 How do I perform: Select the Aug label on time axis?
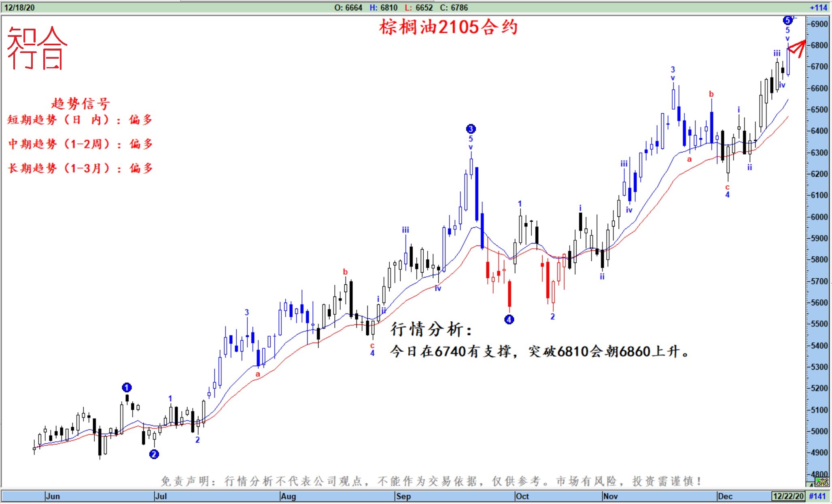[289, 496]
